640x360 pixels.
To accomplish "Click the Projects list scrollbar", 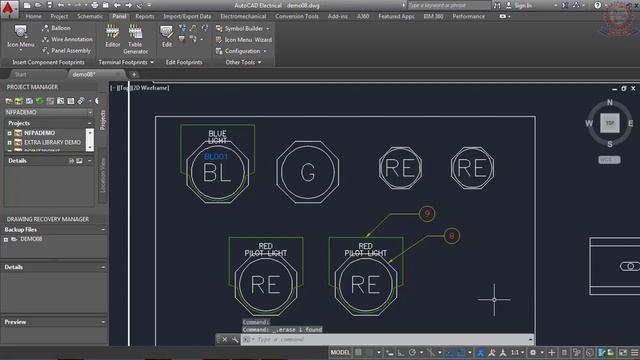I will coord(90,140).
